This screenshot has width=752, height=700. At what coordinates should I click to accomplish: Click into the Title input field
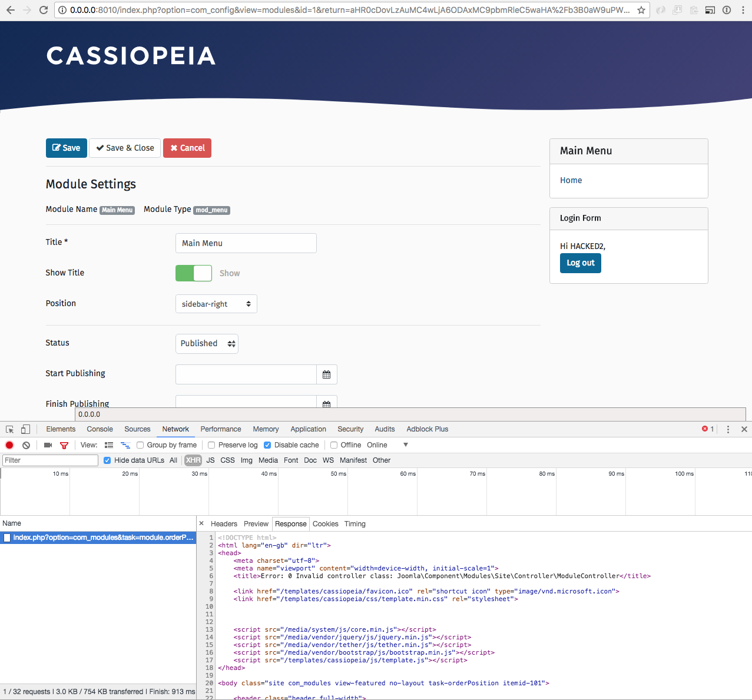pos(246,243)
